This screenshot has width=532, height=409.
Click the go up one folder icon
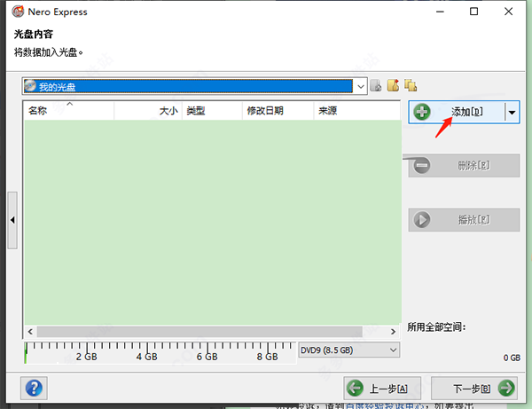click(376, 85)
